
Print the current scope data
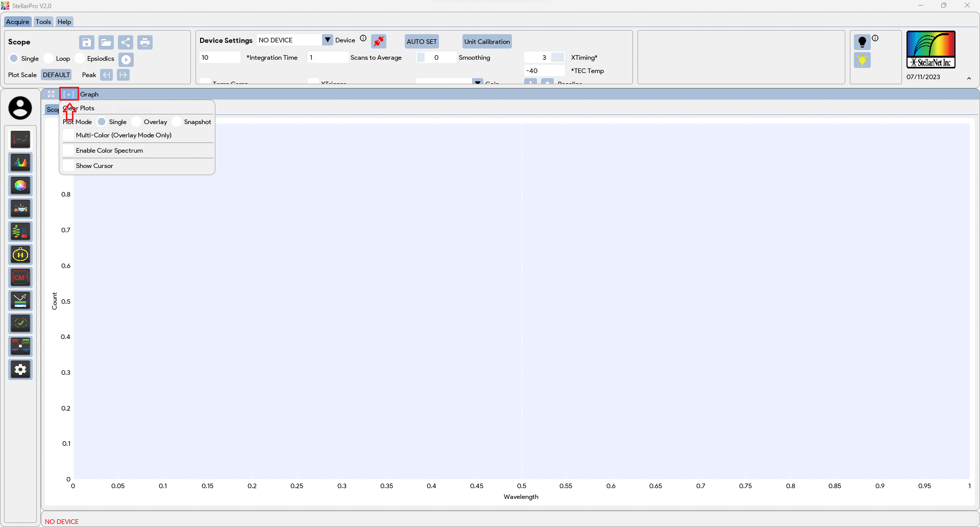[145, 42]
